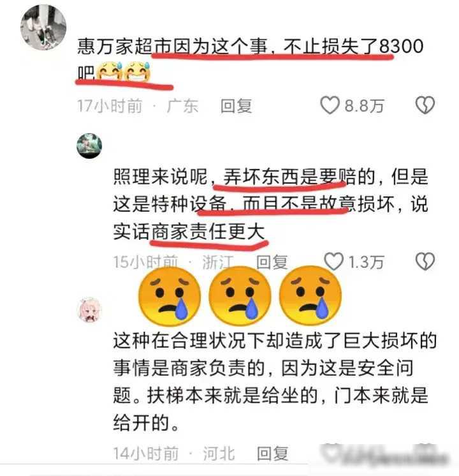Tap the middle crying-face emoji sticker
This screenshot has width=459, height=476.
(x=240, y=295)
